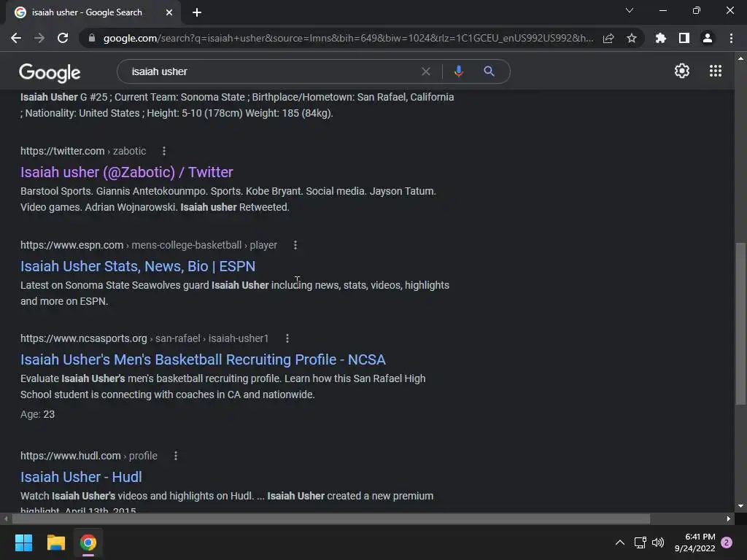This screenshot has width=747, height=560.
Task: Open Isaiah usher (@Zabotic) / Twitter result
Action: pos(127,172)
